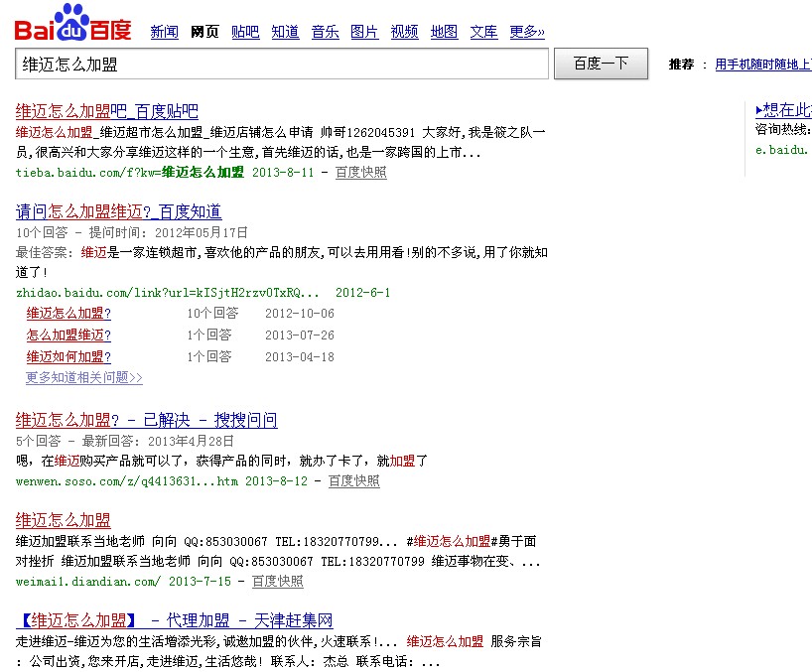The height and width of the screenshot is (672, 812).
Task: Open the 新闻 news tab
Action: [x=164, y=32]
